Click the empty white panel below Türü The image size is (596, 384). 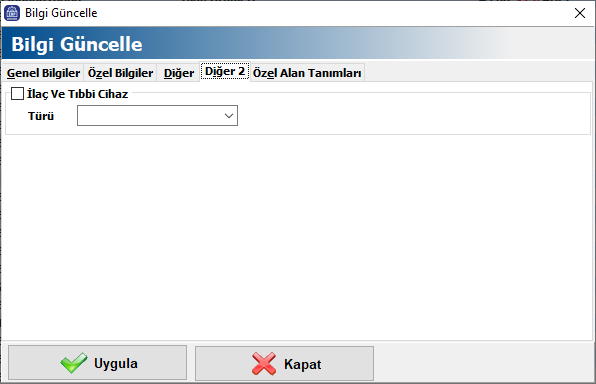(x=298, y=236)
